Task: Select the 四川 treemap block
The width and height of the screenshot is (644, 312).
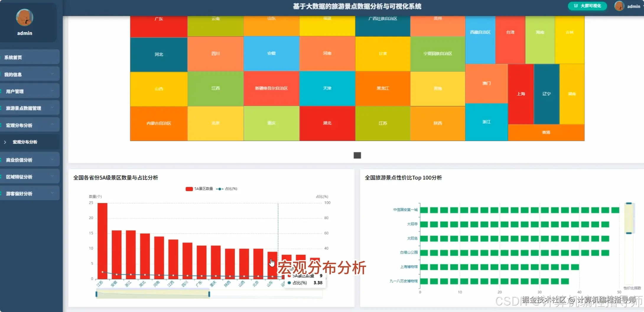Action: click(x=215, y=54)
